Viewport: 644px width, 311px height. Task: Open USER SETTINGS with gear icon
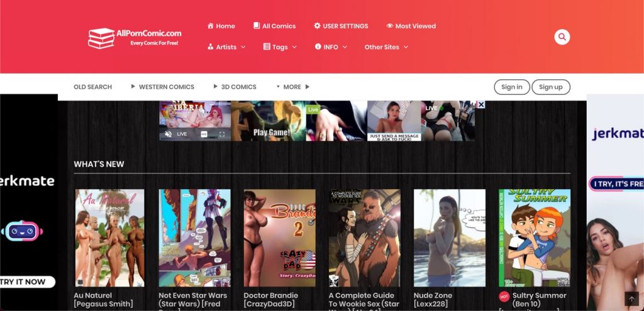341,26
